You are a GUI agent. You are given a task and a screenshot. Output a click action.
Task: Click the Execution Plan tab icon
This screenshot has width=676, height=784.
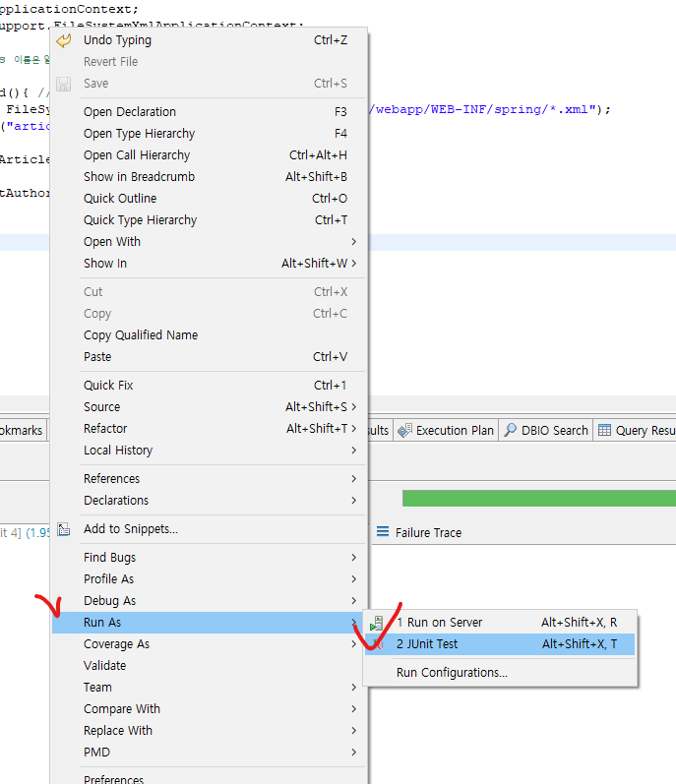coord(404,430)
